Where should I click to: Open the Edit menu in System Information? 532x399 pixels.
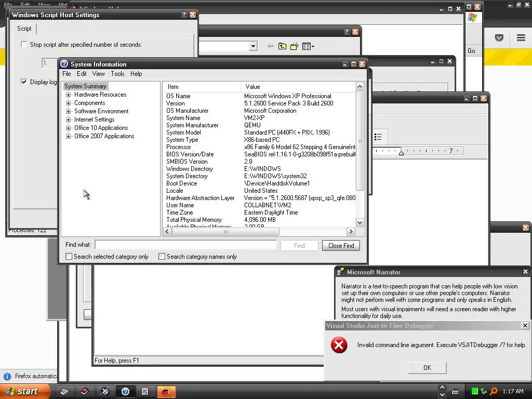[82, 74]
